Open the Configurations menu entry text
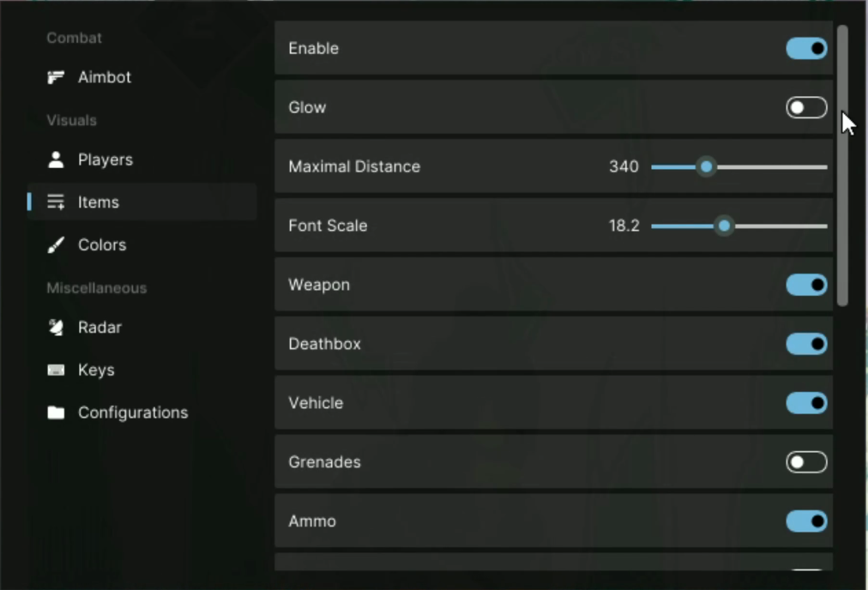The width and height of the screenshot is (868, 590). (133, 412)
